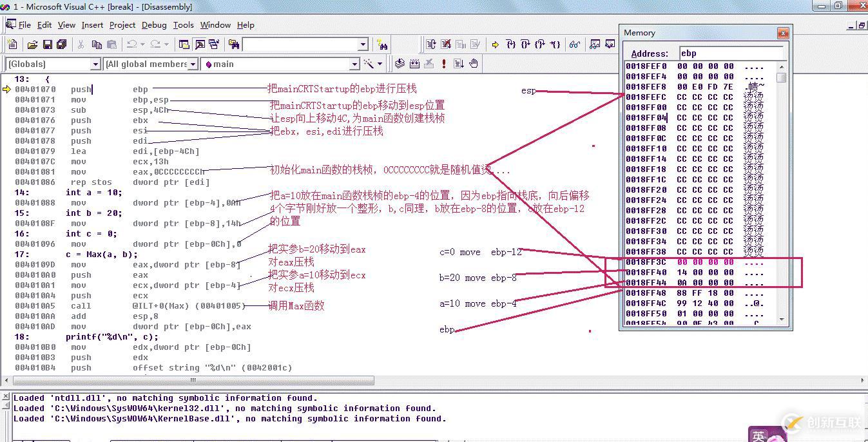Image resolution: width=868 pixels, height=442 pixels.
Task: Click the Paste clipboard icon
Action: [x=111, y=44]
